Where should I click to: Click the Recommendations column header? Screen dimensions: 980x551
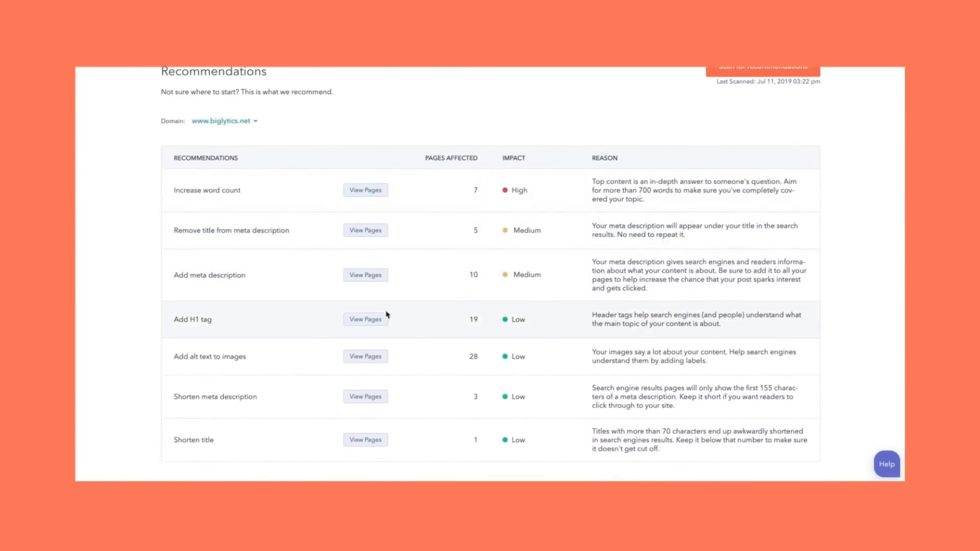tap(206, 158)
